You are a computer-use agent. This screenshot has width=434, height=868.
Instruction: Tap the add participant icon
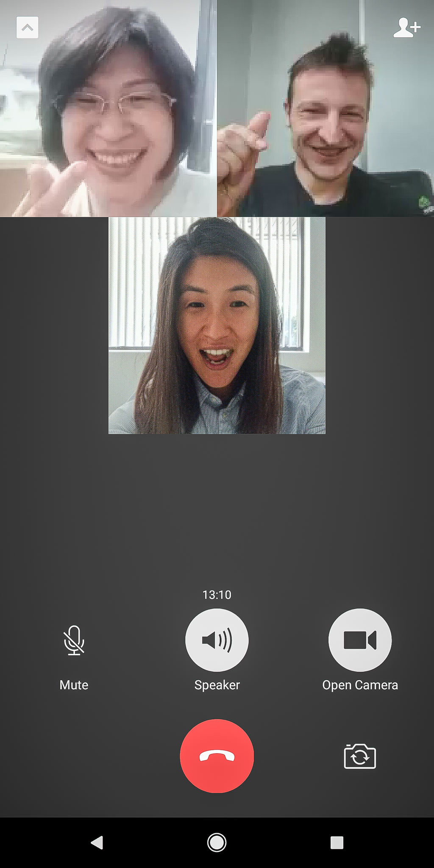[406, 28]
